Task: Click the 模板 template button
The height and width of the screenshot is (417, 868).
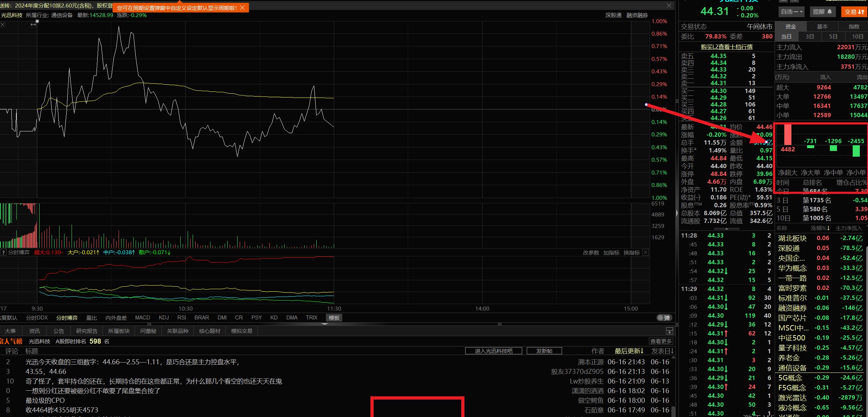Action: 334,318
